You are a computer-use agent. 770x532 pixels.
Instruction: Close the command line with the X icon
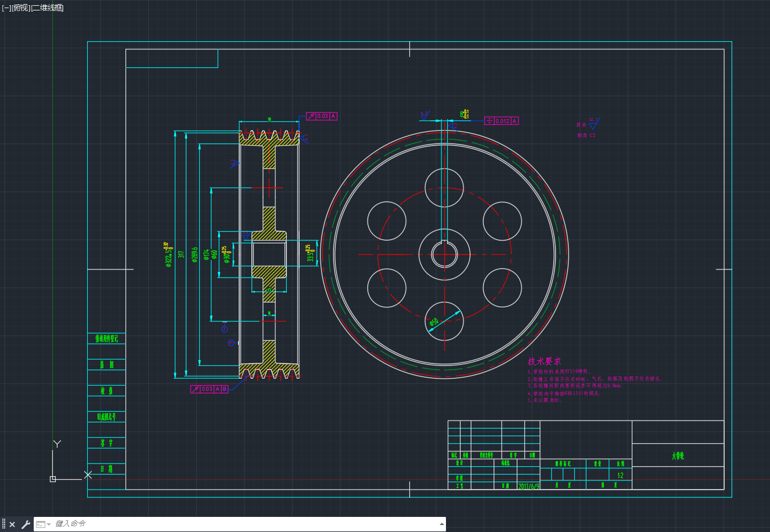[12, 524]
